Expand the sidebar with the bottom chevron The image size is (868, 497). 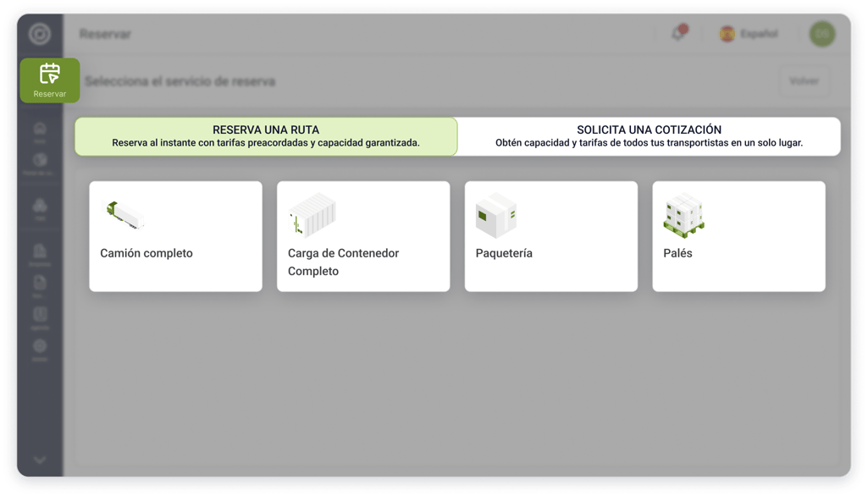[x=40, y=460]
